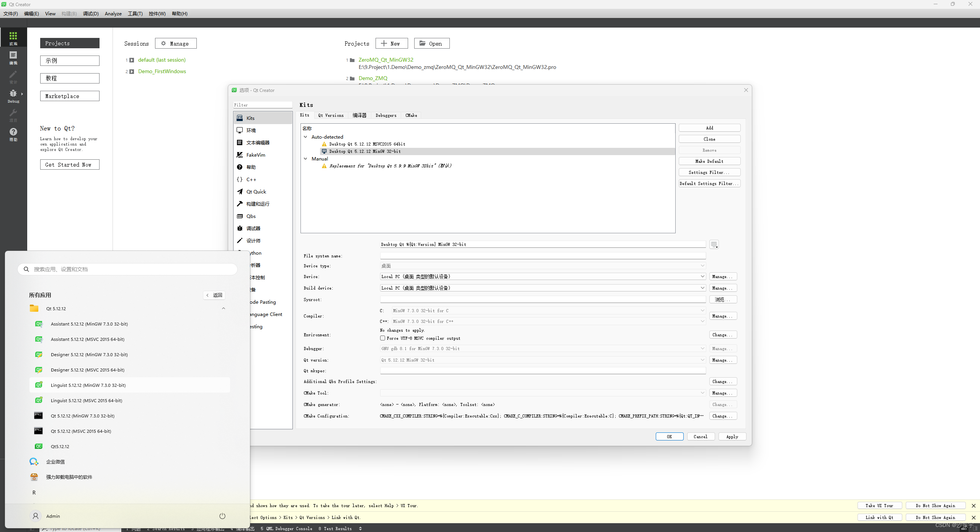Click the Welcome mode grid icon
980x532 pixels.
coord(13,36)
